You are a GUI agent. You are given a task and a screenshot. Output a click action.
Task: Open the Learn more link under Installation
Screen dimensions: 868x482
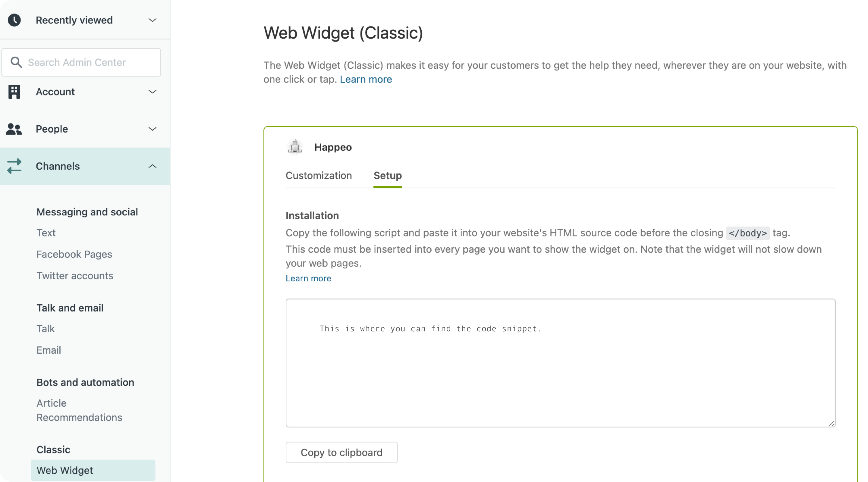point(308,278)
